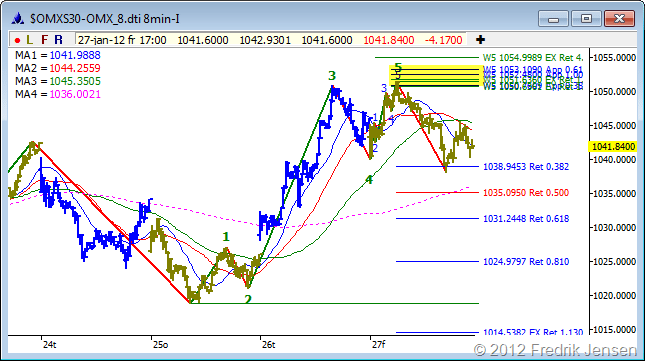Click the black plus crosshair icon
Viewport: 645px width, 361px height.
click(x=480, y=40)
